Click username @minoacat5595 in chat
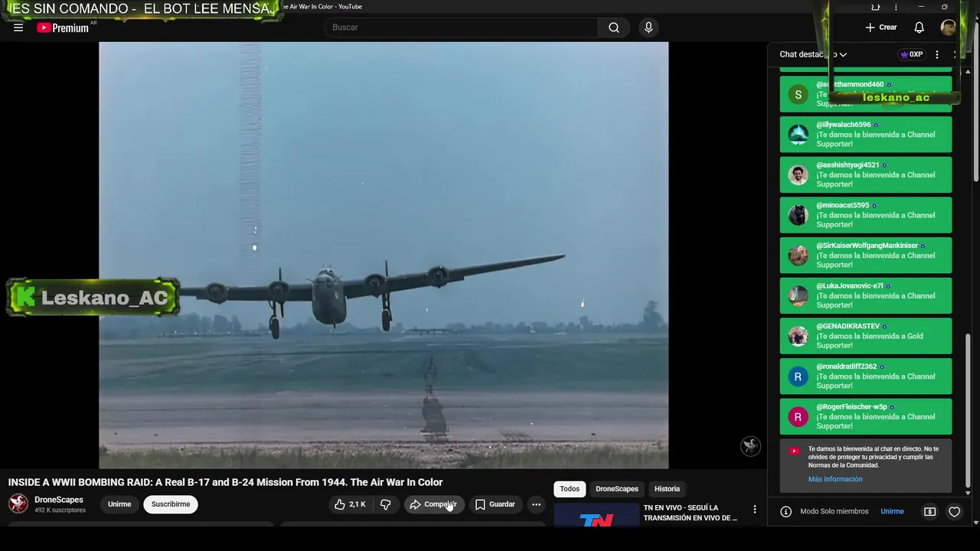The height and width of the screenshot is (551, 980). 842,205
